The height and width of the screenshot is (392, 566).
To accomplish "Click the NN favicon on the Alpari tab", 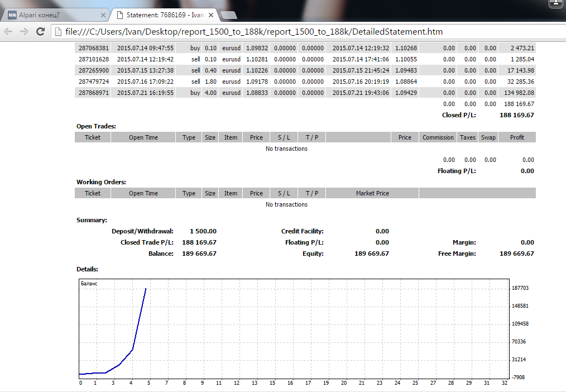I will point(12,15).
